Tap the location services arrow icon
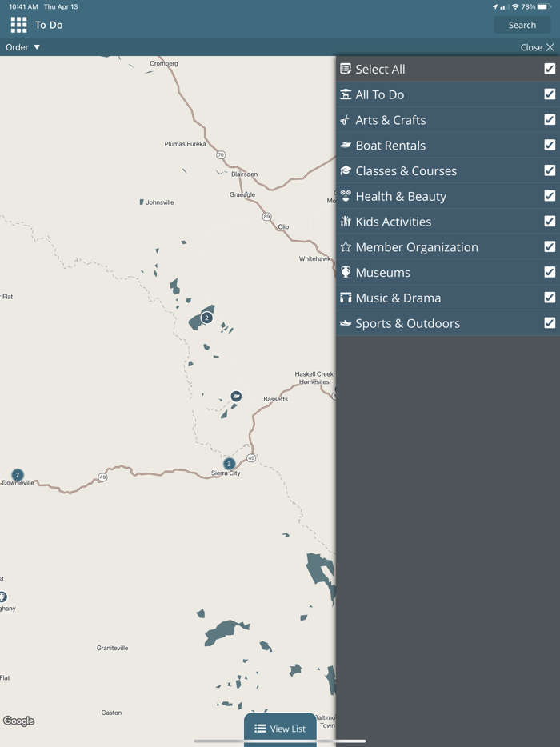 [495, 6]
